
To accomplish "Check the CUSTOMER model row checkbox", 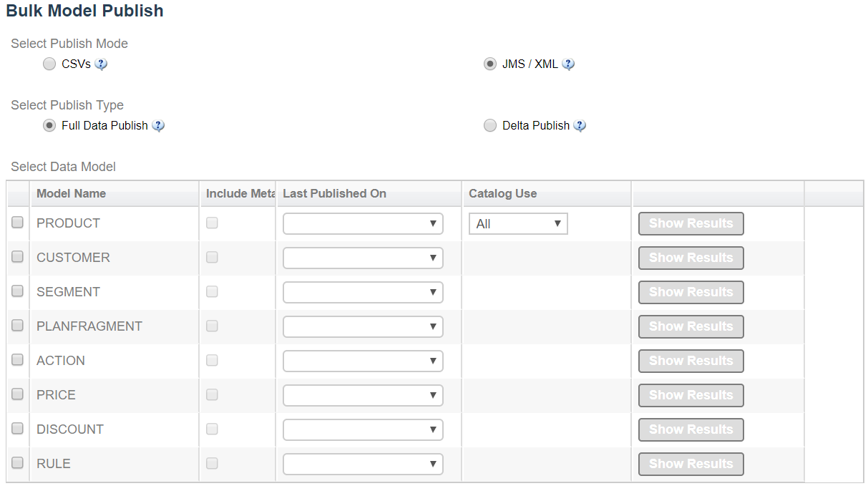I will click(18, 257).
